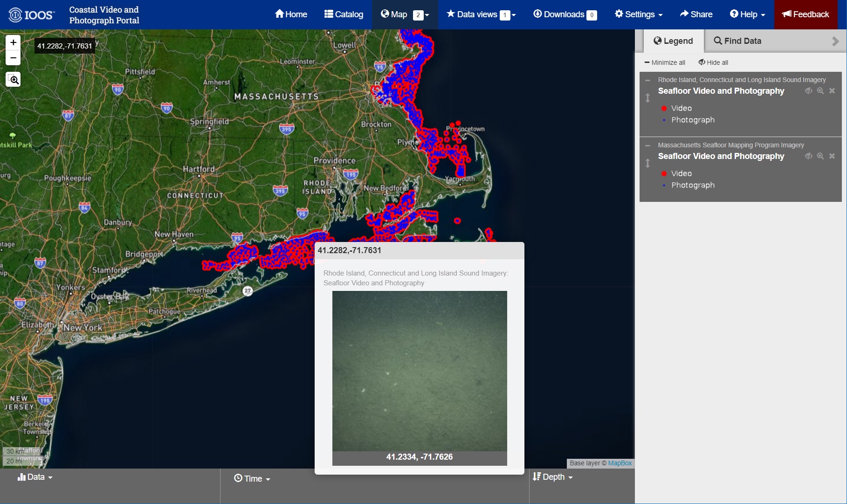The image size is (847, 504).
Task: Zoom to Rhode Island imagery layer extent
Action: pos(820,91)
